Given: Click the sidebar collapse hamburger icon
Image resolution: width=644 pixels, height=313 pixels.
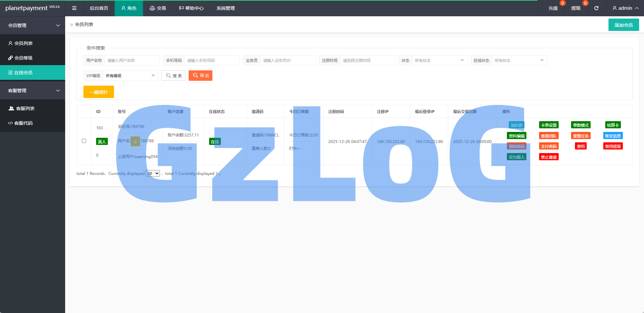Looking at the screenshot, I should (74, 8).
